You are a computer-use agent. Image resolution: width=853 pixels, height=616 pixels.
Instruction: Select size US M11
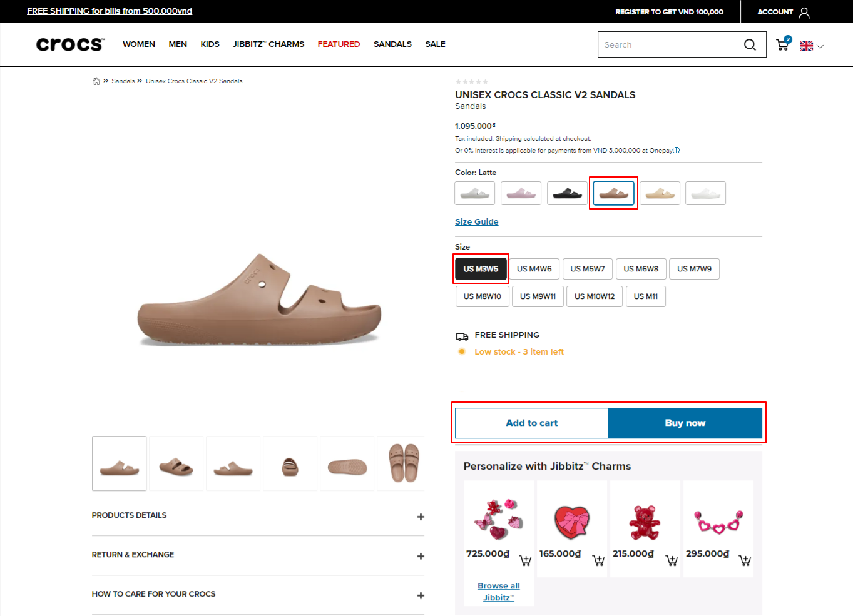pyautogui.click(x=646, y=296)
